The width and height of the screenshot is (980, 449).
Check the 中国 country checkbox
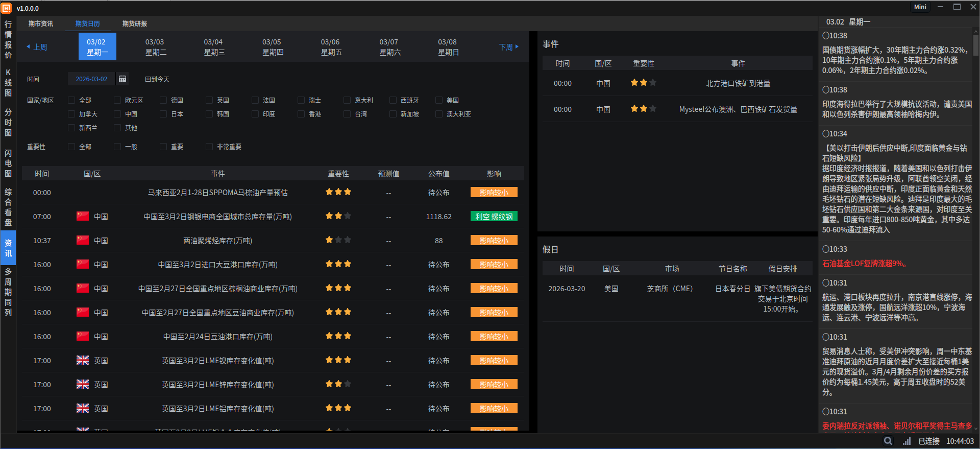117,114
